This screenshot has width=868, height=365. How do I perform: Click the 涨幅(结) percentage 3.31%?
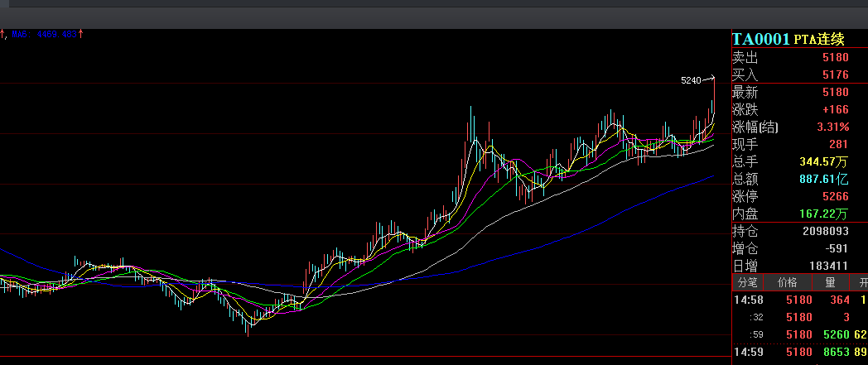(x=832, y=127)
